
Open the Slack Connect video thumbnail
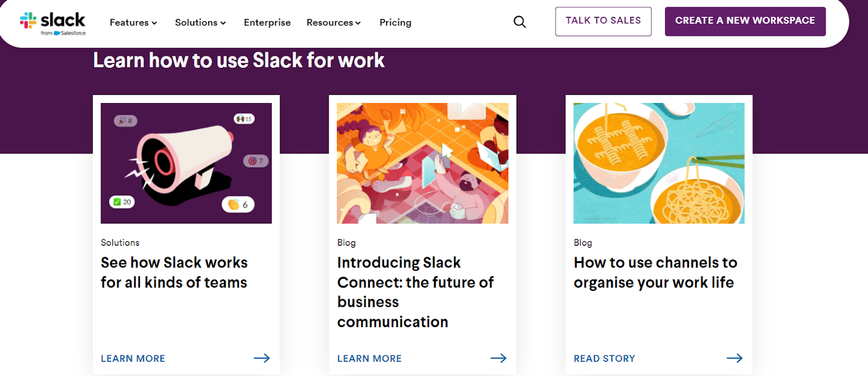click(423, 163)
